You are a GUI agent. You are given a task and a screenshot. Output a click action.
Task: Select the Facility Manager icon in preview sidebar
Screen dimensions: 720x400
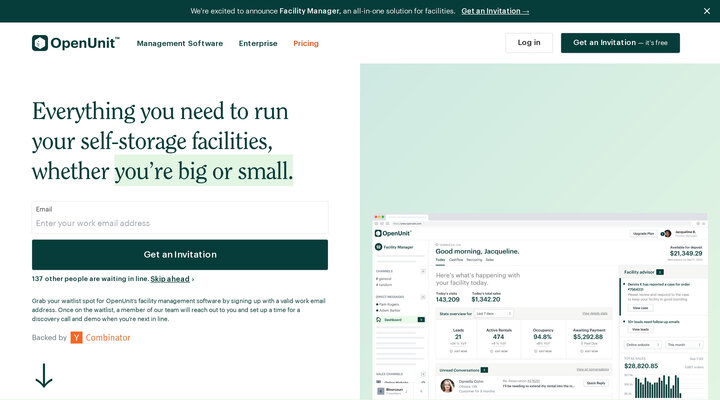(378, 247)
